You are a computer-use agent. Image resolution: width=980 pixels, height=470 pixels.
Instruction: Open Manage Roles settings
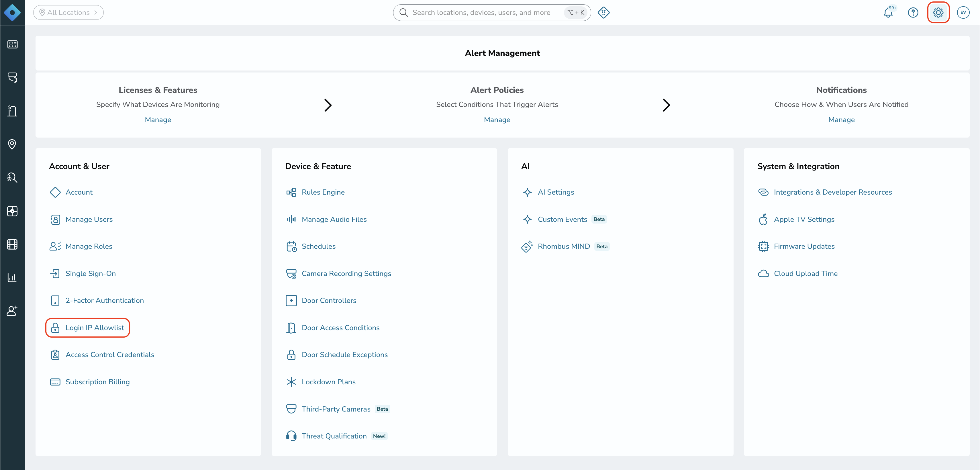click(81, 246)
